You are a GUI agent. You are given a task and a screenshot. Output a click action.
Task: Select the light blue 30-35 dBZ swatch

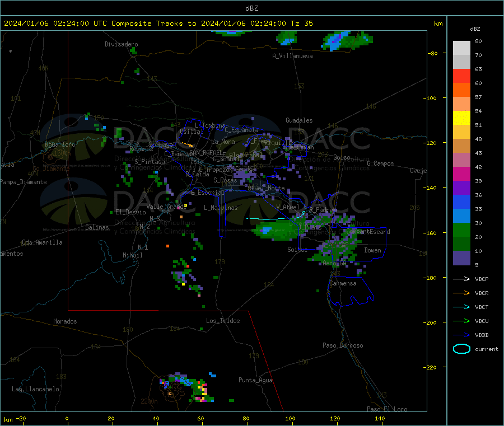[x=461, y=216]
